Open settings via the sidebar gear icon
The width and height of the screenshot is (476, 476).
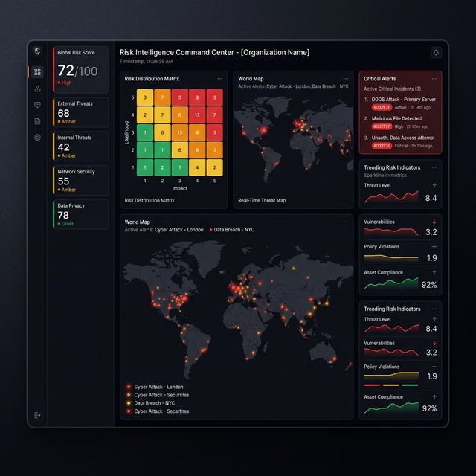pos(37,137)
